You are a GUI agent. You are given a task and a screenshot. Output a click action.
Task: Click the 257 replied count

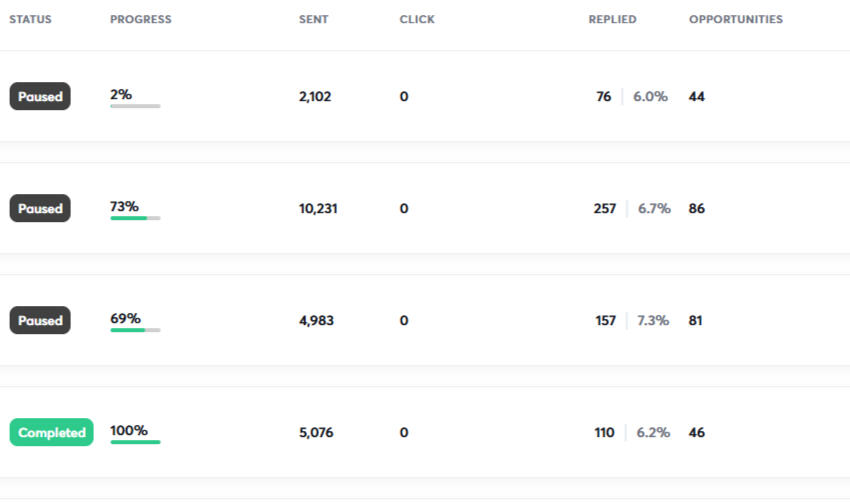604,209
